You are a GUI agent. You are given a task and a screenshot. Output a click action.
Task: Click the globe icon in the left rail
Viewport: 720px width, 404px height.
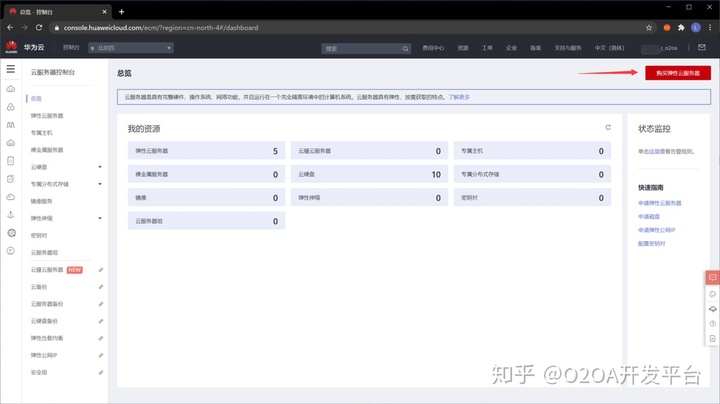pos(11,233)
